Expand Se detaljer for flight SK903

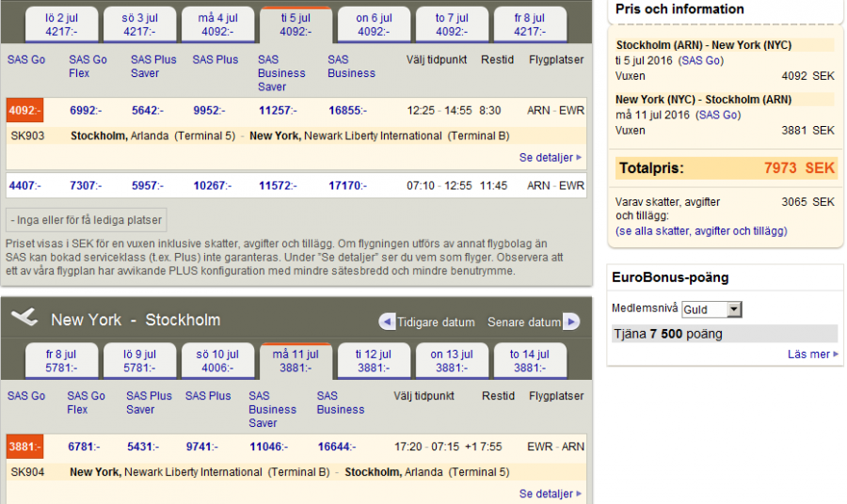(x=550, y=158)
